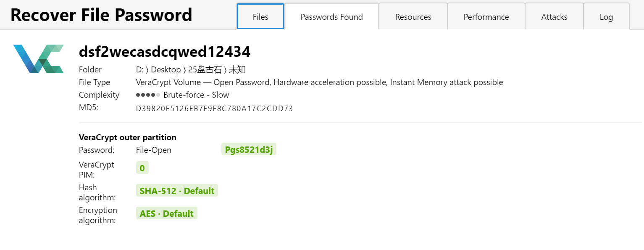Show the Log tab
This screenshot has width=644, height=250.
(x=606, y=16)
